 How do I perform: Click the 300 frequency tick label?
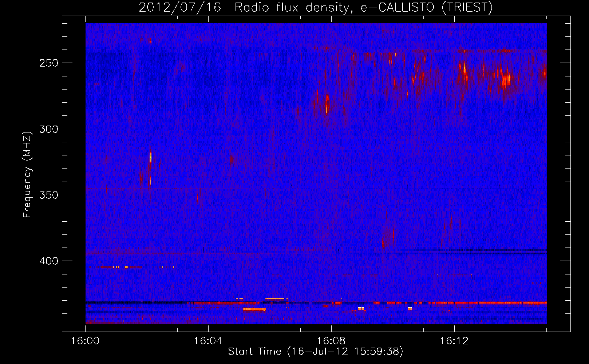tap(49, 129)
